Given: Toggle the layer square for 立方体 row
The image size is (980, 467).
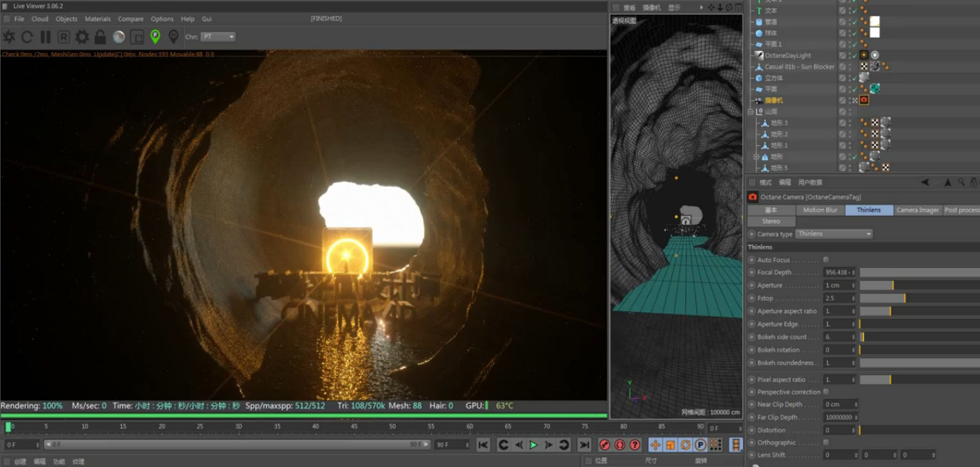Looking at the screenshot, I should (x=842, y=77).
